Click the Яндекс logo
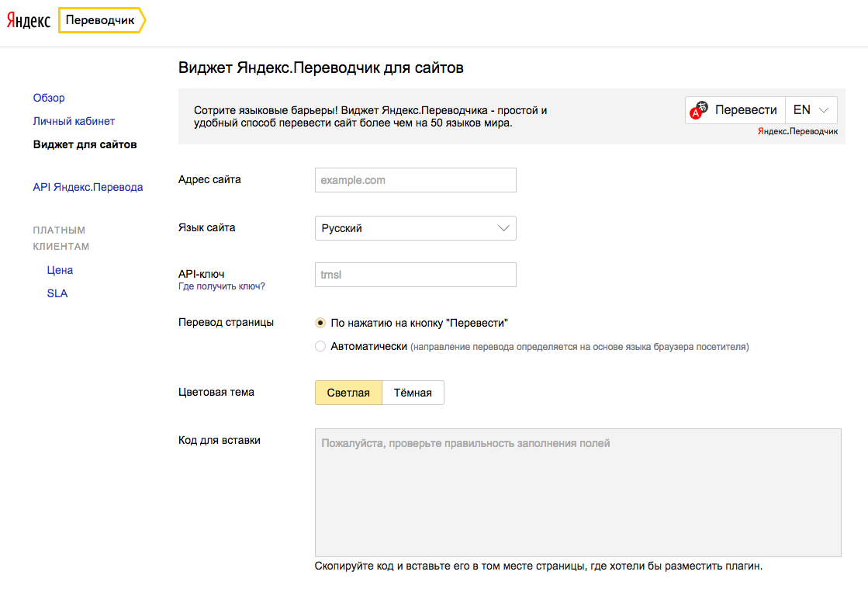This screenshot has height=589, width=868. (x=29, y=22)
